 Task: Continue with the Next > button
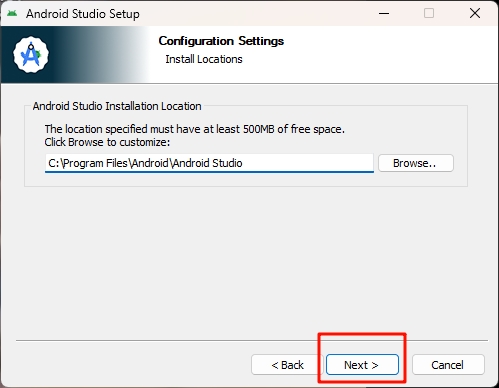click(362, 365)
